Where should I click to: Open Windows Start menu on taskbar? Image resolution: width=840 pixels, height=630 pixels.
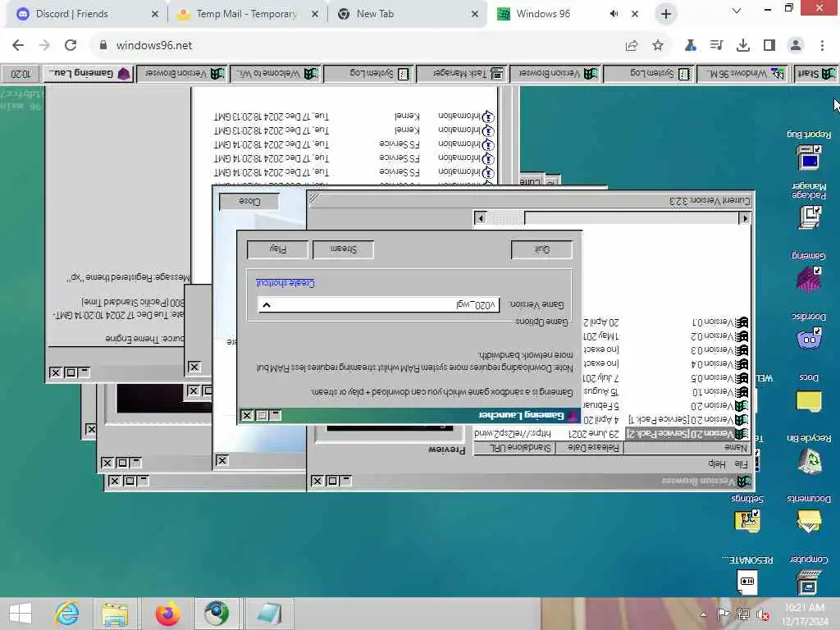(x=21, y=614)
